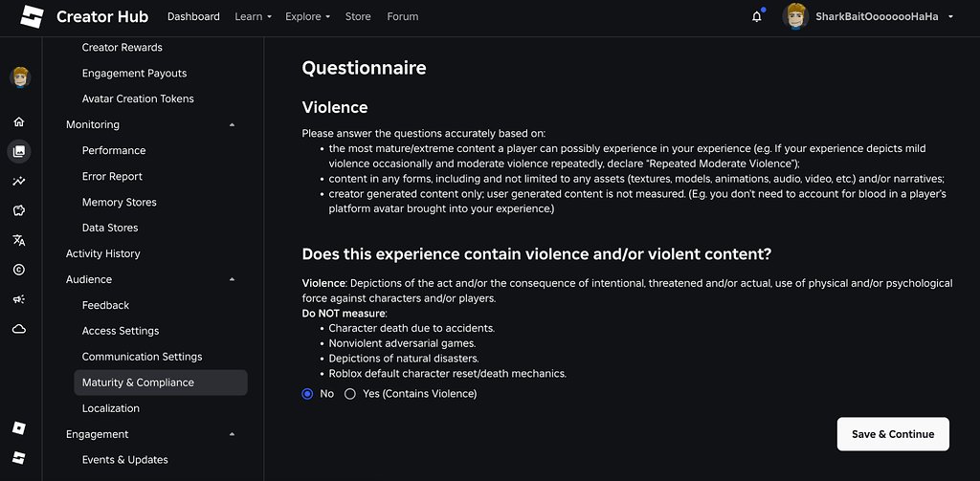Open Communication Settings in the sidebar

point(142,357)
